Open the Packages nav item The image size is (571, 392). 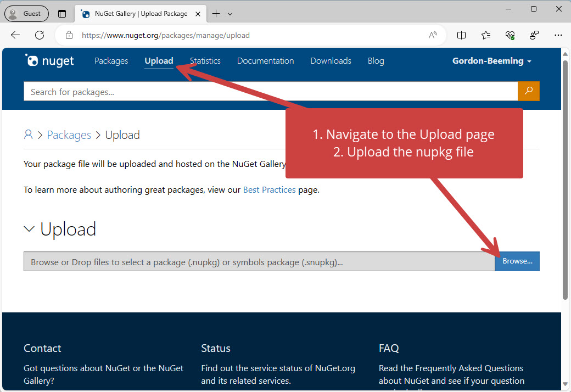pos(111,61)
